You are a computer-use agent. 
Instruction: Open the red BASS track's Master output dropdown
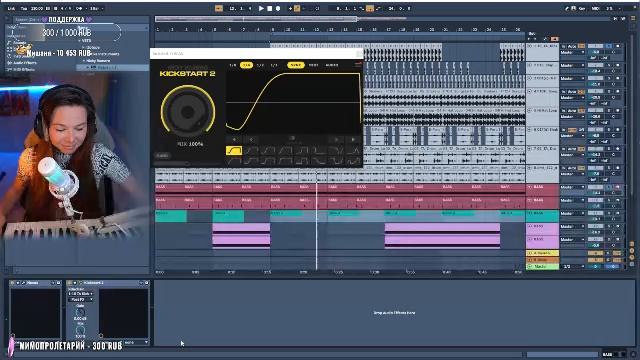click(x=572, y=187)
